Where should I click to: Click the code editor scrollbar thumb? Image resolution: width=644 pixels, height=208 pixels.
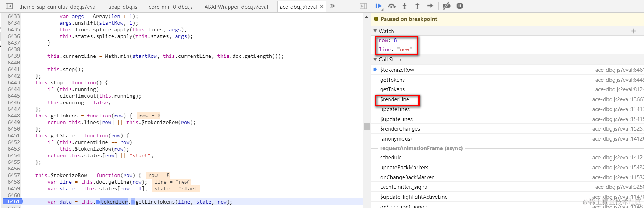[367, 126]
